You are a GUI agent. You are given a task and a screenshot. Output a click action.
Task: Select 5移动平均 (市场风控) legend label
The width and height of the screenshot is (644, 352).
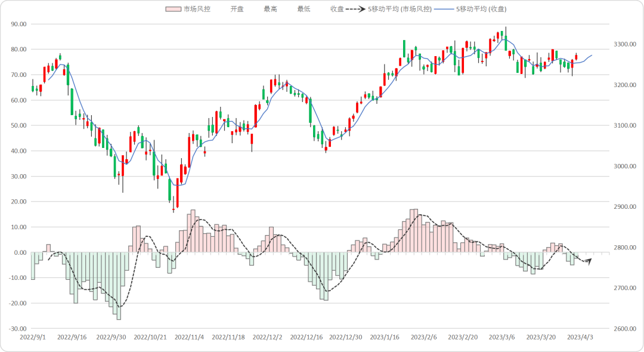400,9
